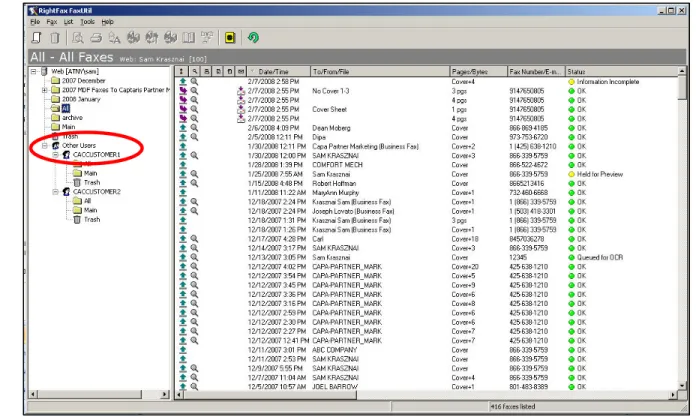
Task: Select the COMFORT MECH fax row
Action: (x=427, y=165)
